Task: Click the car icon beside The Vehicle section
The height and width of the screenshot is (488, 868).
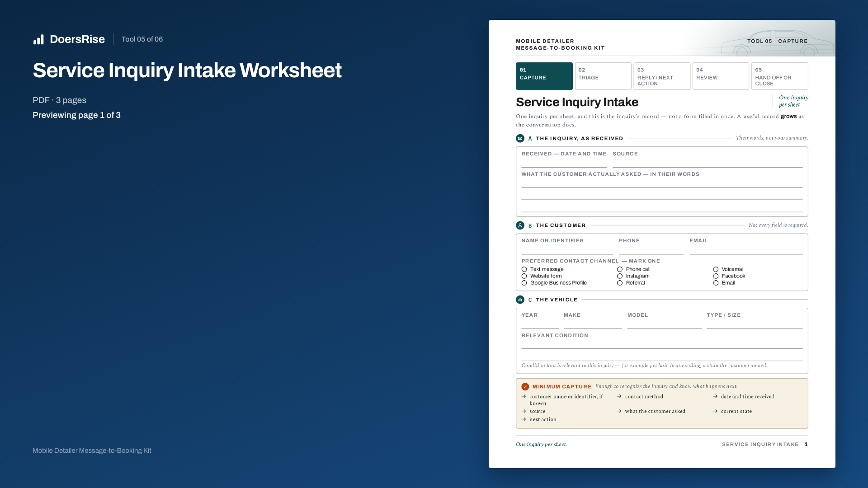Action: 520,300
